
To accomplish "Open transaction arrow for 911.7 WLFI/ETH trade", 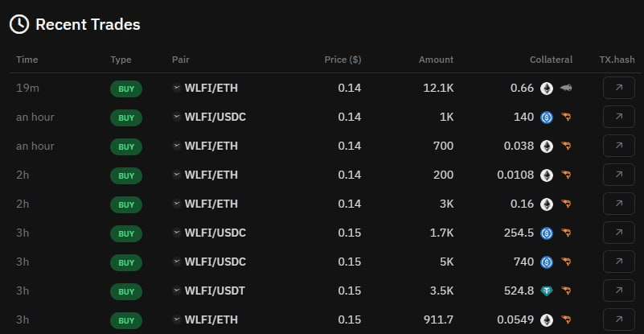I will 618,320.
